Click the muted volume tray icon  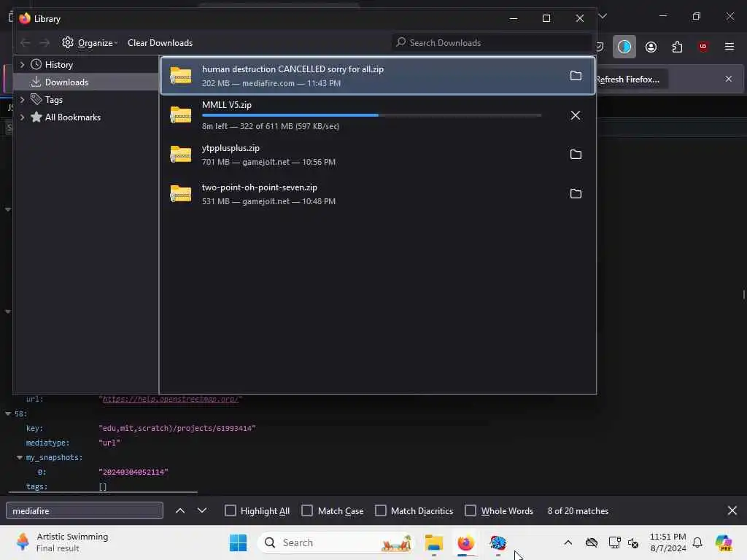click(x=633, y=542)
